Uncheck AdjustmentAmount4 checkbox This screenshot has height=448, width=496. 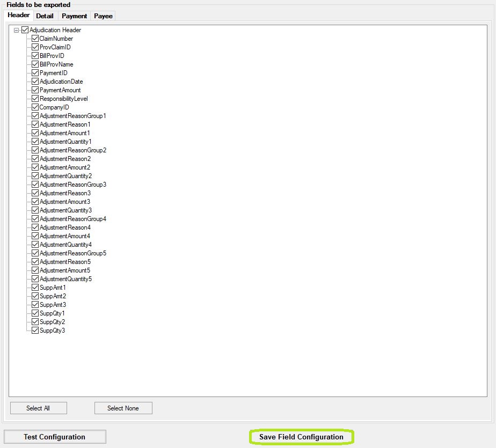(x=35, y=236)
